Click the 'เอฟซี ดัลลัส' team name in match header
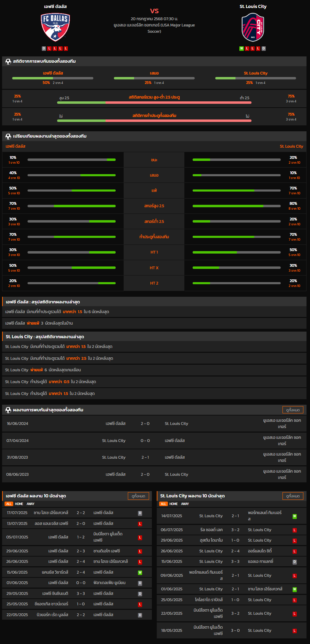 pyautogui.click(x=55, y=6)
